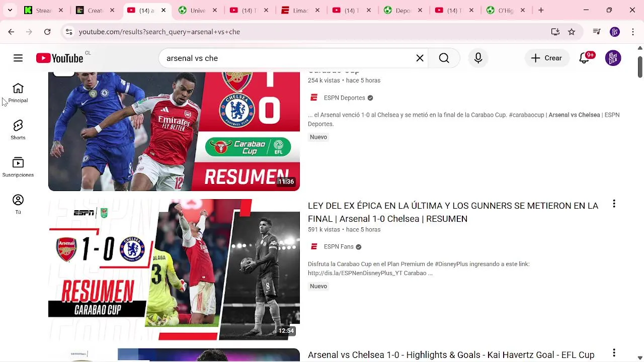Viewport: 644px width, 362px height.
Task: Open the YouTube hamburger guide menu
Action: pos(18,58)
